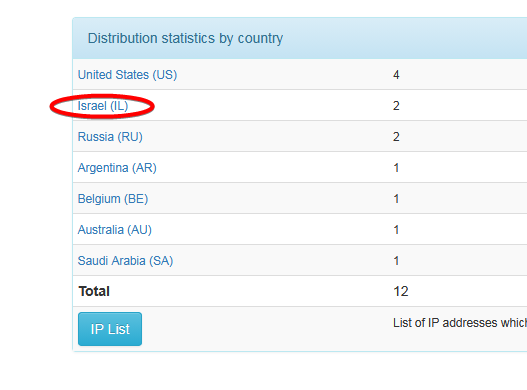Click the bold Total row label

pyautogui.click(x=94, y=291)
